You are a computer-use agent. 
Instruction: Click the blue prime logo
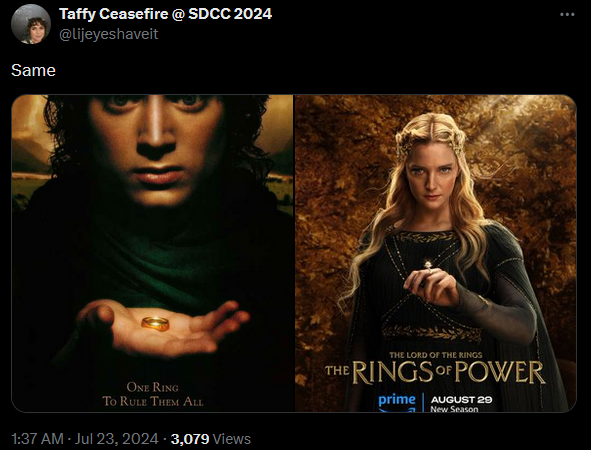[x=397, y=402]
